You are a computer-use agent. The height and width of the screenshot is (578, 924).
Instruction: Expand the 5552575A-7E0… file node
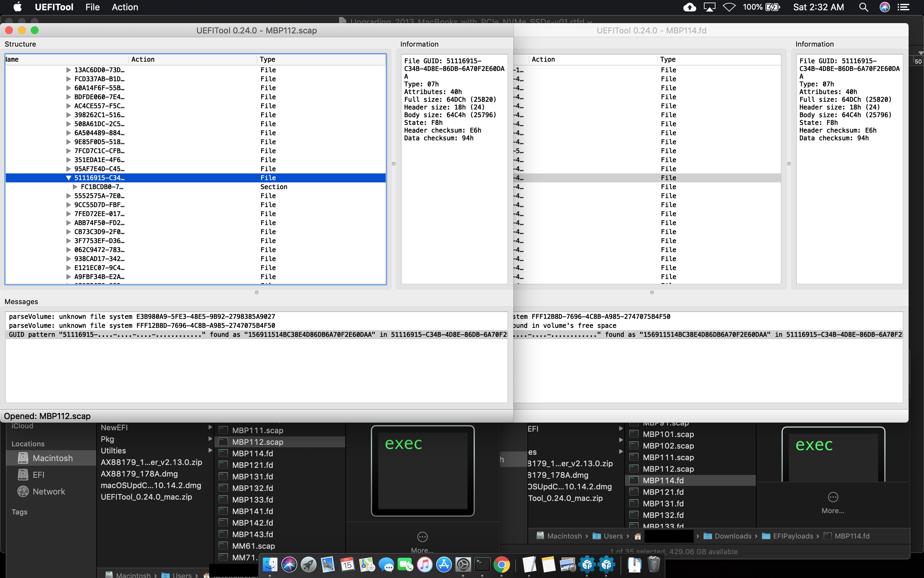pyautogui.click(x=69, y=196)
